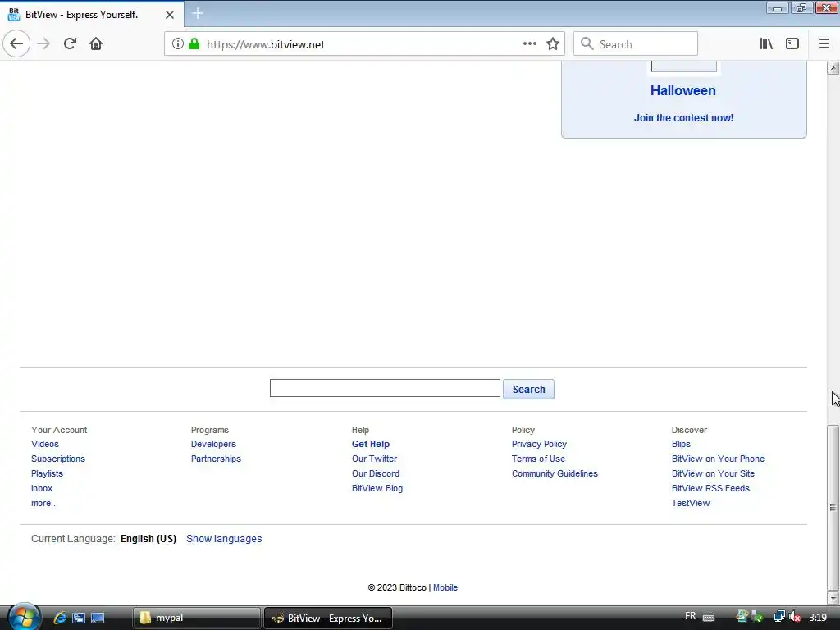Click the Get Help link
840x630 pixels.
(x=371, y=444)
